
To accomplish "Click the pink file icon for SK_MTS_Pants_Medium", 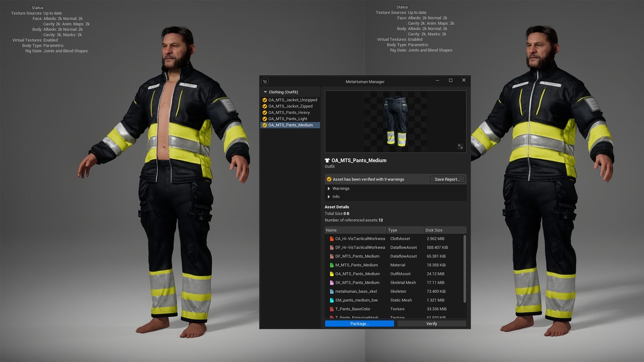I will (332, 283).
